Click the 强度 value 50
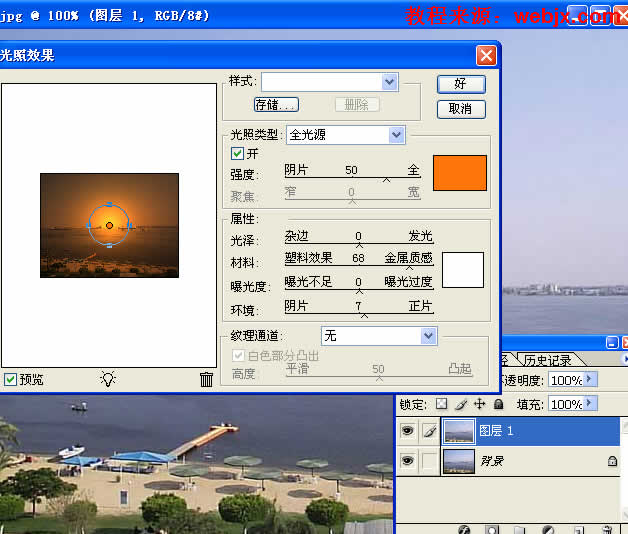The image size is (628, 534). coord(351,170)
